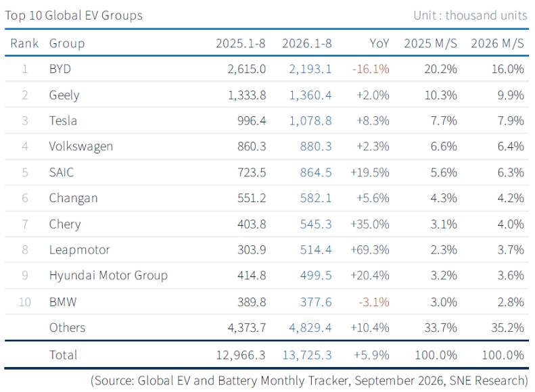Click the 'Chery' group name

click(x=65, y=224)
